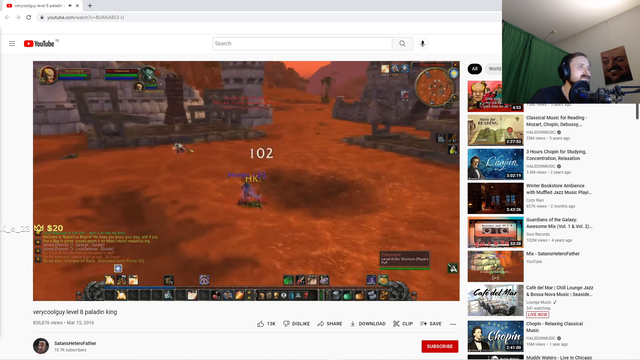Open the Chopin 3:02:19 thumbnail
The image size is (640, 360).
[496, 164]
